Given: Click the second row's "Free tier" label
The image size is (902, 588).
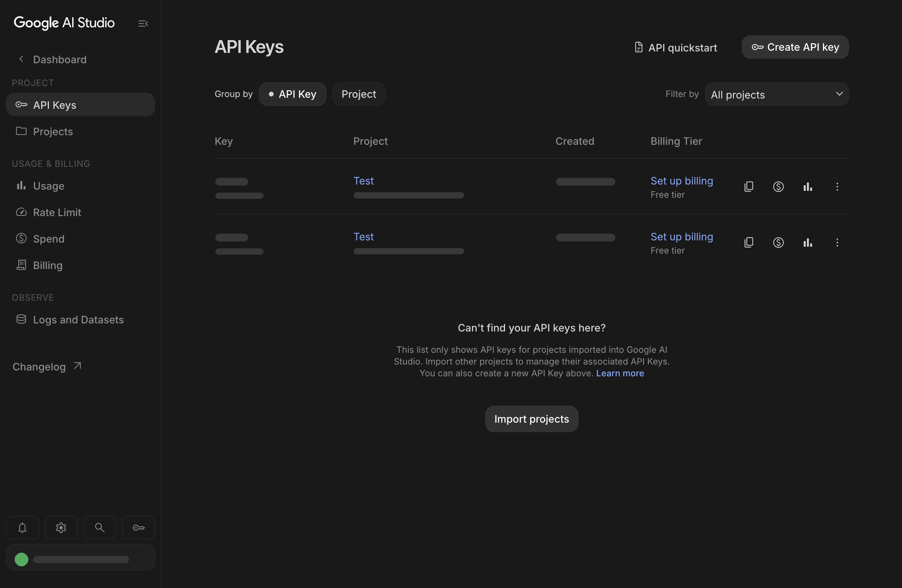Looking at the screenshot, I should coord(667,251).
